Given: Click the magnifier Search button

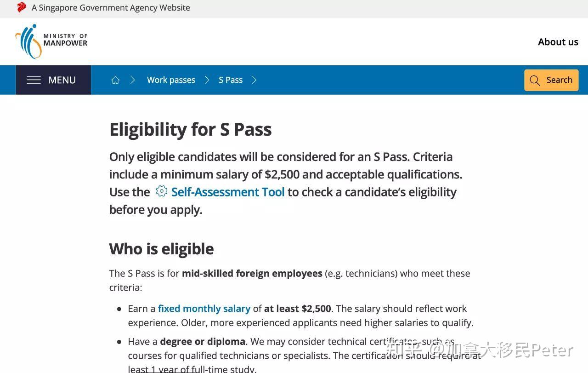Looking at the screenshot, I should [551, 80].
